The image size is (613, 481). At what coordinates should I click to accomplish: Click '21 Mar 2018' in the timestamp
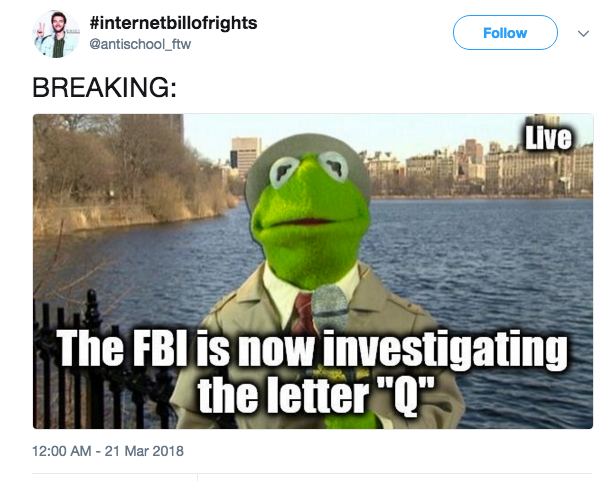click(144, 451)
